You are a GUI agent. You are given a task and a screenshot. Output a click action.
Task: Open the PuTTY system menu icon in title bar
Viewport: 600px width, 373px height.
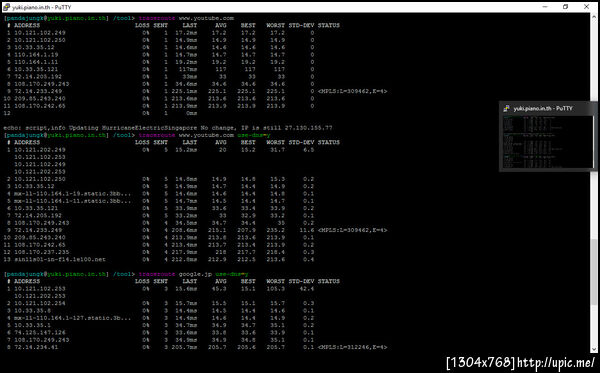6,7
